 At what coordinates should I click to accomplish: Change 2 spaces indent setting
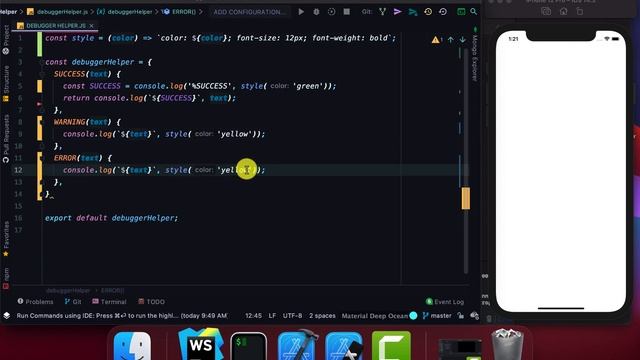[322, 316]
